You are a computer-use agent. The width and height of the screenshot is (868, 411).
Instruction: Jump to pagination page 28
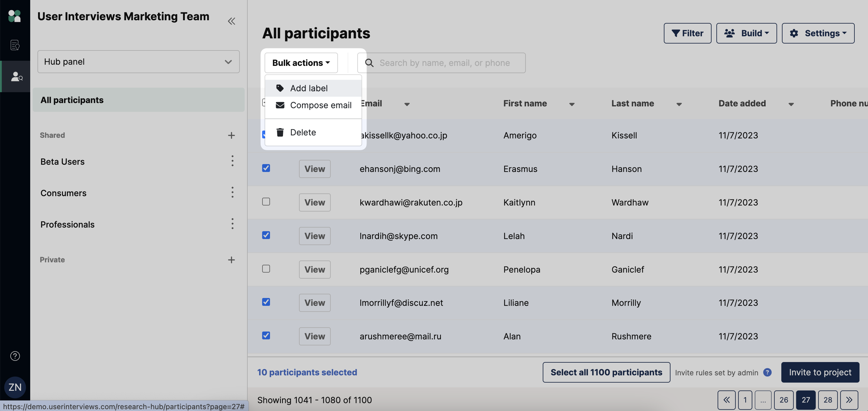click(828, 400)
